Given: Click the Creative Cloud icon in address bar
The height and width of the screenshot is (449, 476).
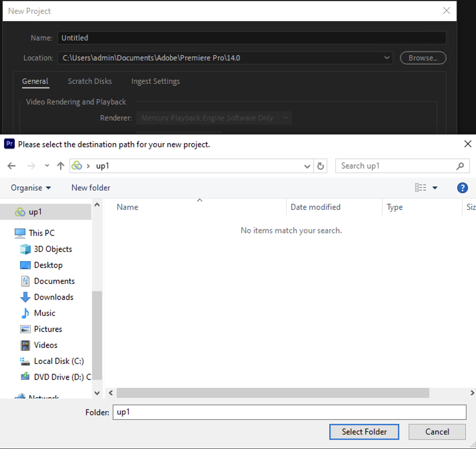Looking at the screenshot, I should [77, 166].
